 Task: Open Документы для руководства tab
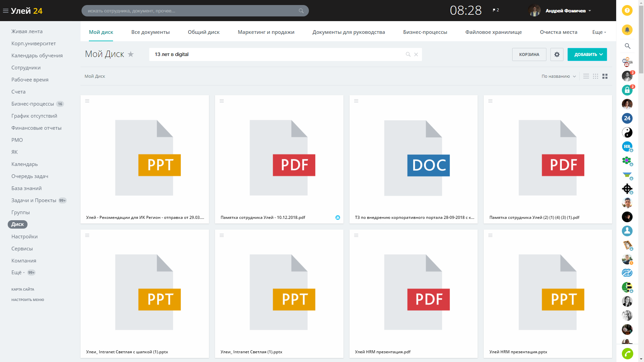coord(348,32)
